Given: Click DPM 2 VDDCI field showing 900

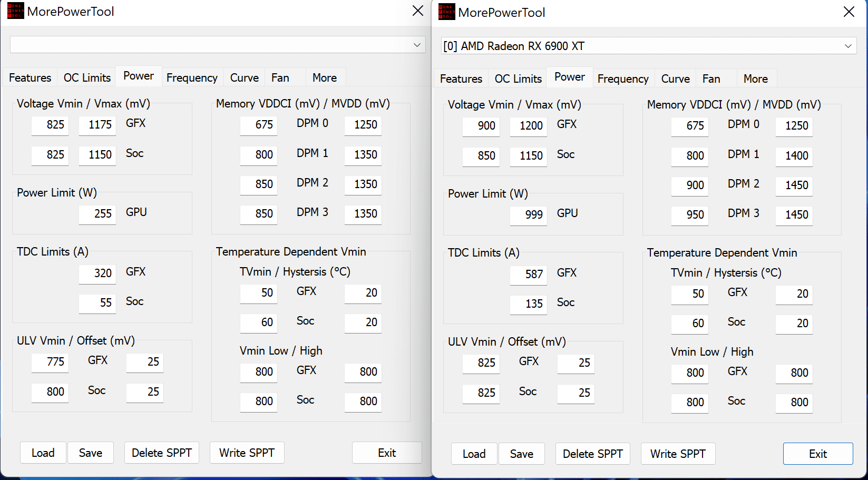Looking at the screenshot, I should point(690,185).
